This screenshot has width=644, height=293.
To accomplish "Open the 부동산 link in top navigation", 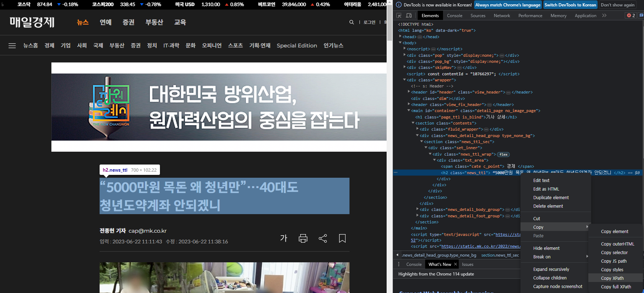I will click(x=154, y=22).
